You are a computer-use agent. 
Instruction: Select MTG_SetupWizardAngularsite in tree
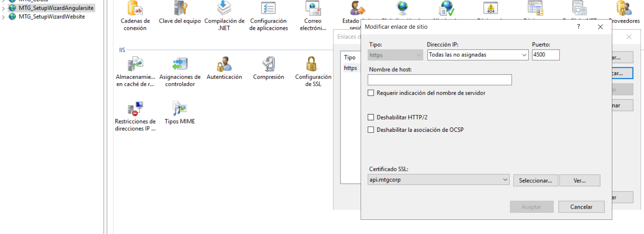click(x=56, y=8)
